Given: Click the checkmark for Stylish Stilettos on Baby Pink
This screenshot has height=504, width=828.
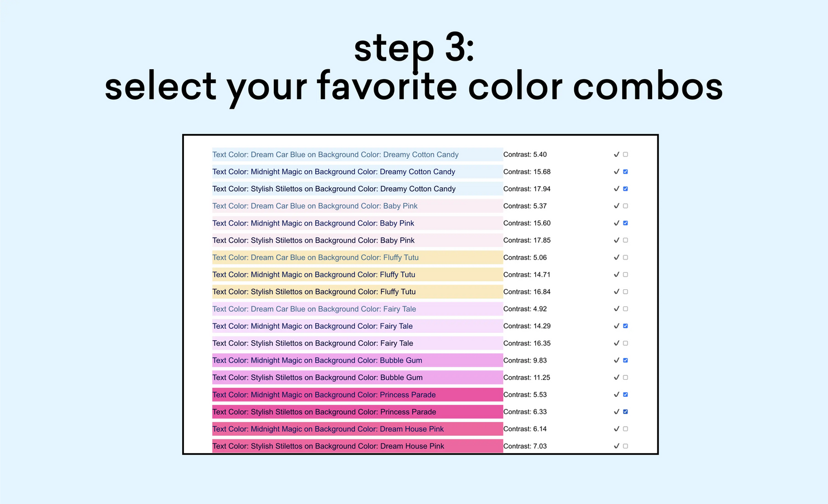Looking at the screenshot, I should click(x=617, y=240).
